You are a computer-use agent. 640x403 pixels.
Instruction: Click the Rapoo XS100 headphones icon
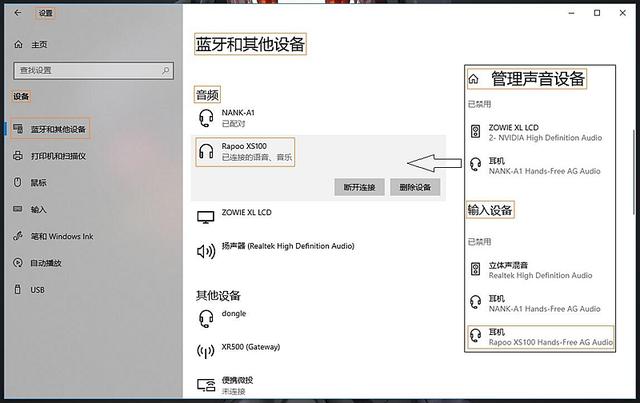tap(206, 151)
